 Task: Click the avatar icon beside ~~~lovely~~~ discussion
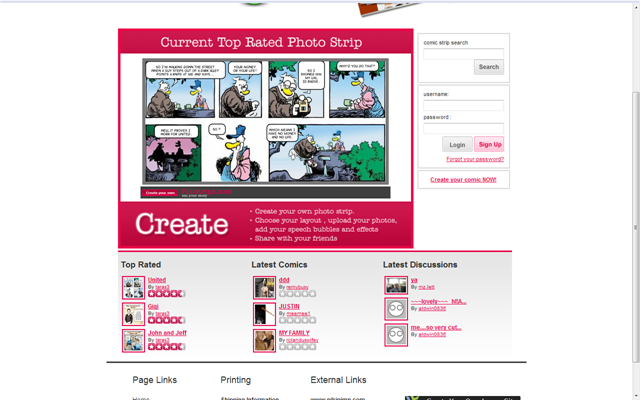(396, 309)
